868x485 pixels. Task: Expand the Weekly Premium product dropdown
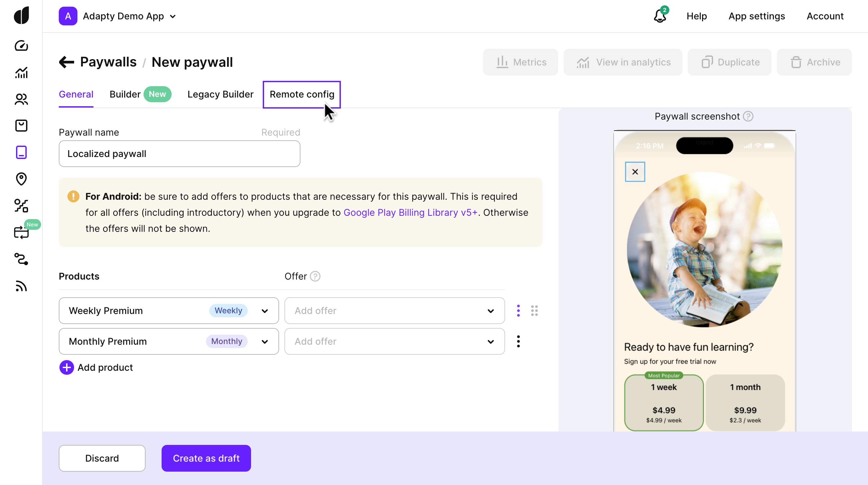pos(265,311)
